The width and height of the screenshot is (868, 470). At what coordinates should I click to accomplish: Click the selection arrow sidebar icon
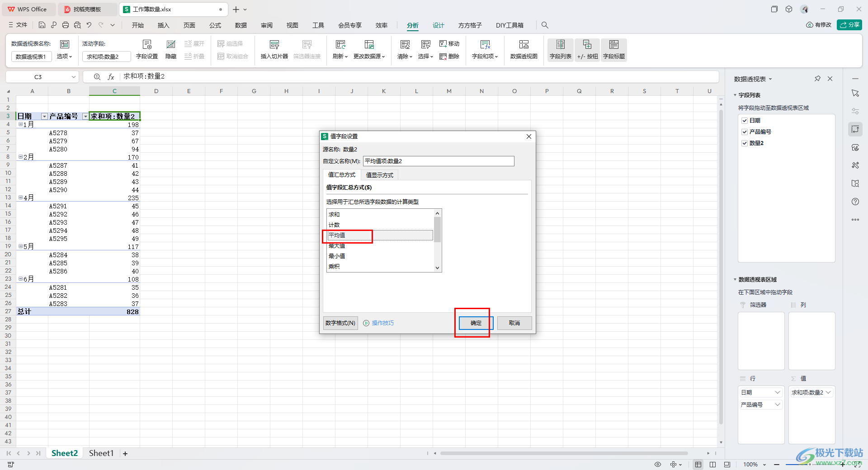tap(855, 93)
